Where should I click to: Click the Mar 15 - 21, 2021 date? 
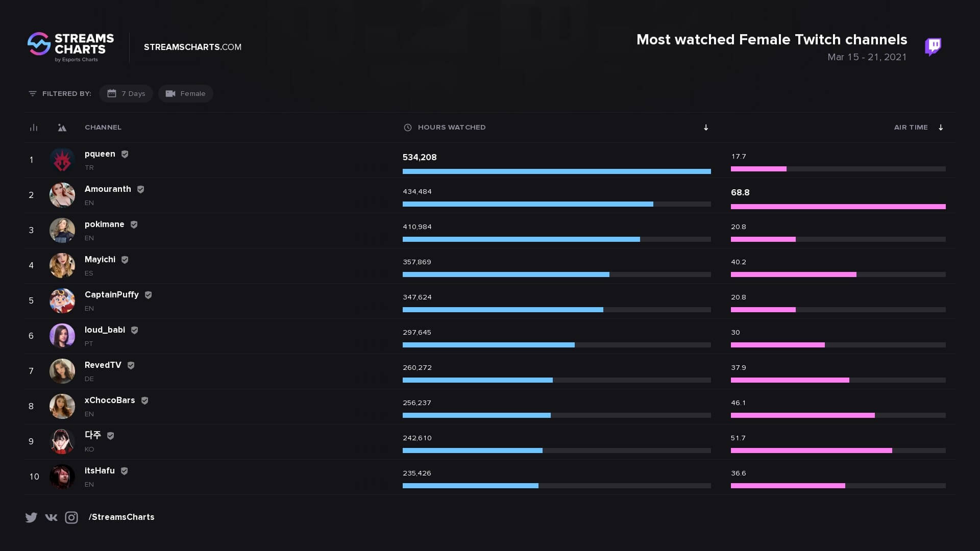click(x=867, y=57)
